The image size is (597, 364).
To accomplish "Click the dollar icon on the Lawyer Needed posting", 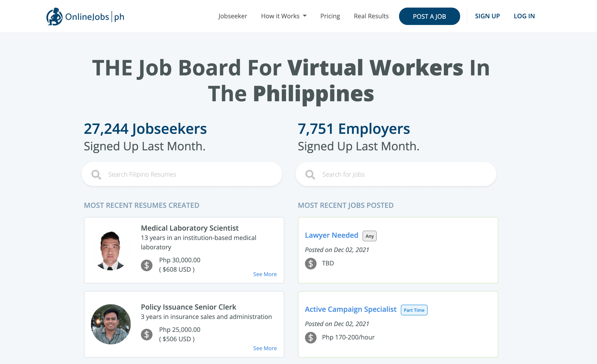I will click(x=311, y=263).
